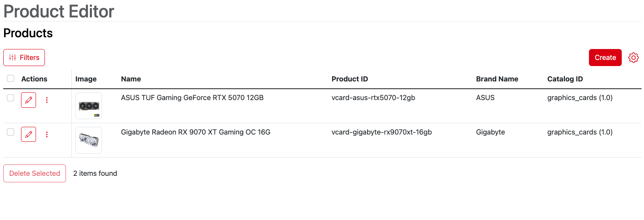This screenshot has height=220, width=644.
Task: Toggle the select-all checkbox in the header
Action: pyautogui.click(x=11, y=79)
